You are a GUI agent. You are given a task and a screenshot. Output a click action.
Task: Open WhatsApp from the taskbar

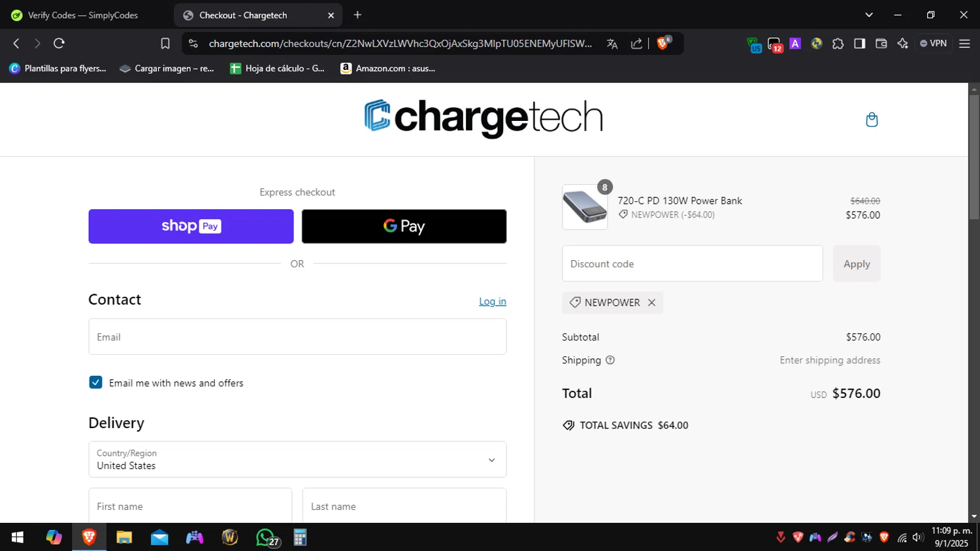267,537
